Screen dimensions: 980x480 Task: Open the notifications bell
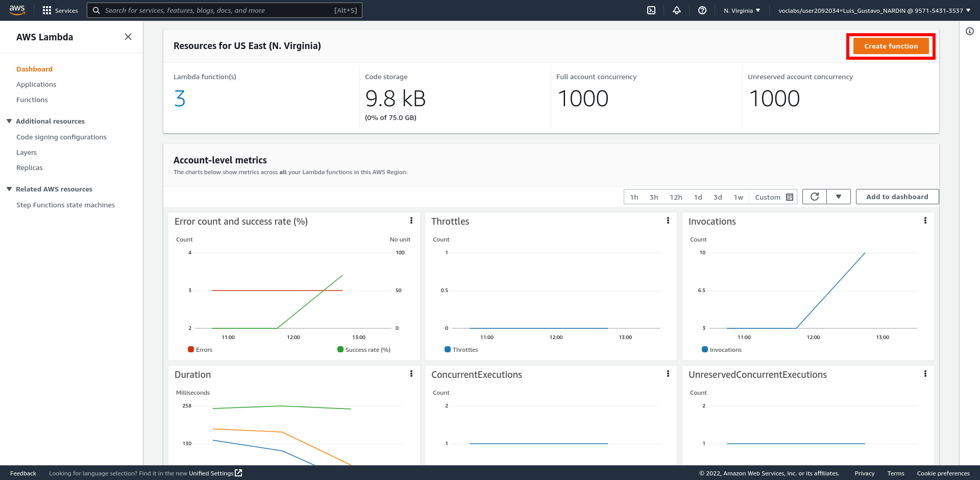677,10
